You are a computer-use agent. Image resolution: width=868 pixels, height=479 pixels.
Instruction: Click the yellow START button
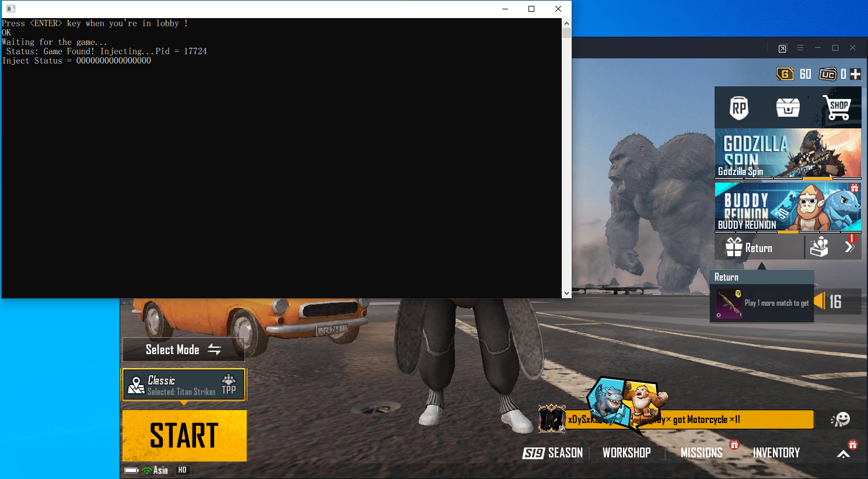[184, 436]
